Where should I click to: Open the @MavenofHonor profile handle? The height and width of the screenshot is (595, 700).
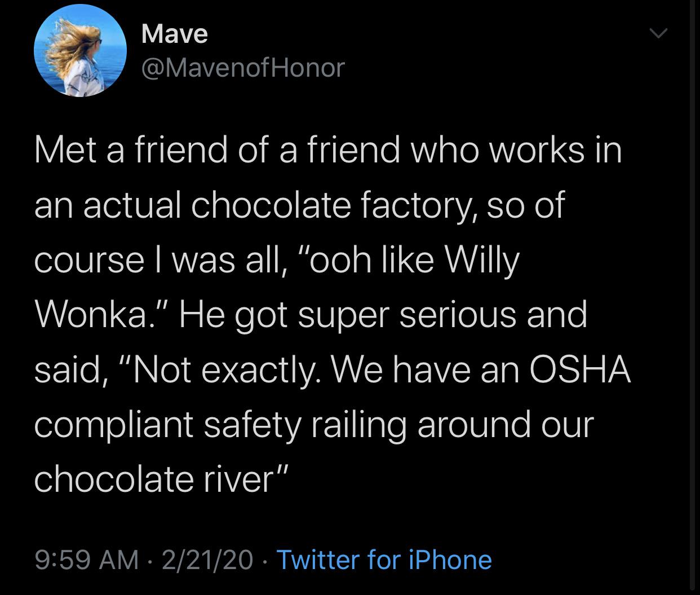click(241, 68)
